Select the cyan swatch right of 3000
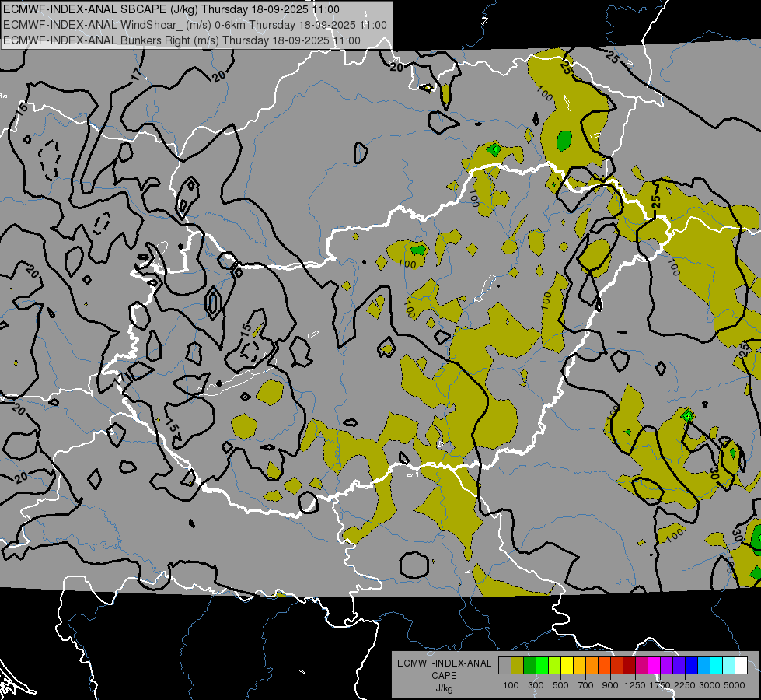Viewport: 761px width, 700px height. pos(717,666)
